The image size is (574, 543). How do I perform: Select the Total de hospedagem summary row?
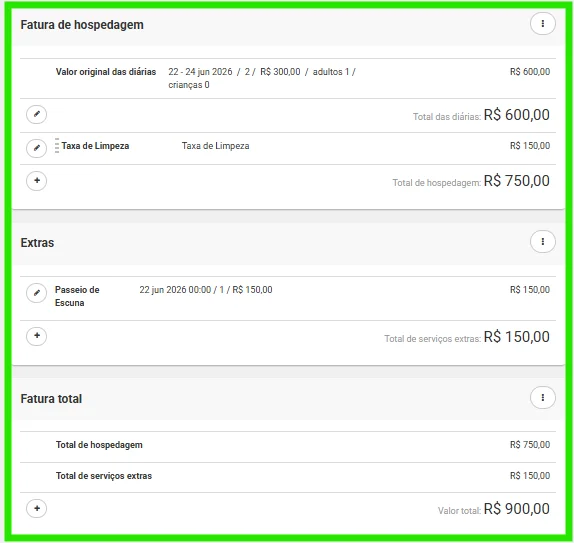tap(288, 445)
